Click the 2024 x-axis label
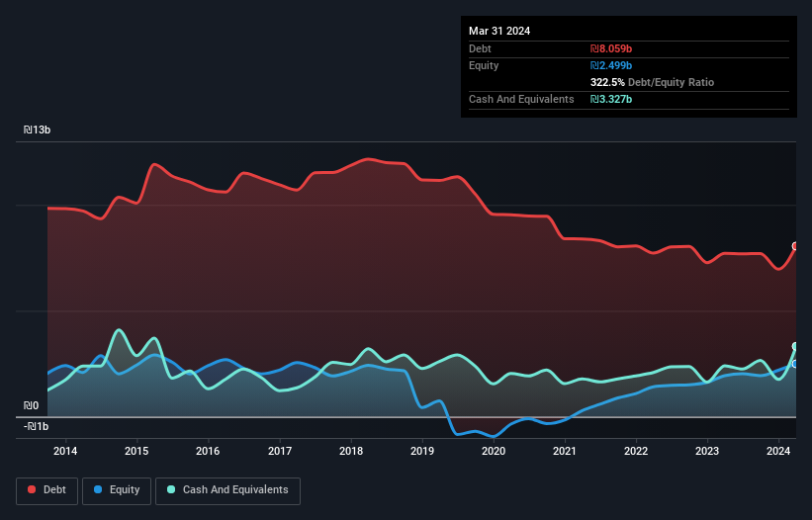 click(778, 451)
